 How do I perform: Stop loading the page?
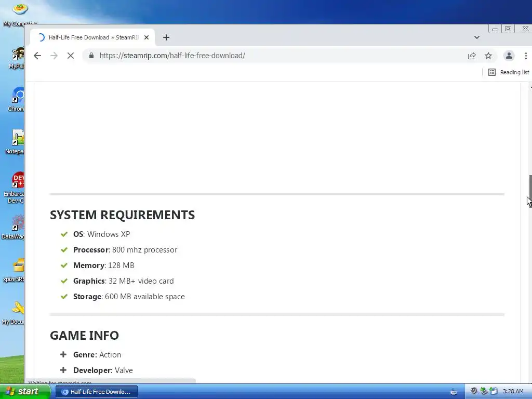point(71,56)
